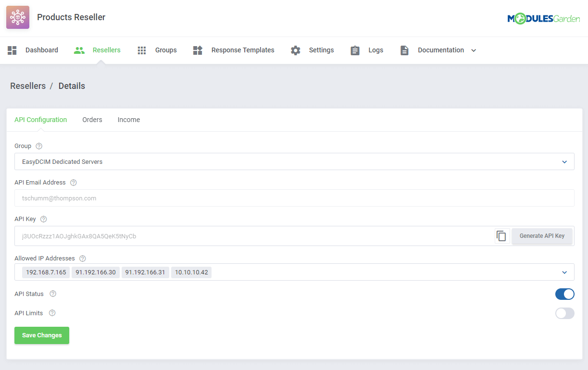Click the Documentation document icon
Image resolution: width=588 pixels, height=370 pixels.
(404, 50)
